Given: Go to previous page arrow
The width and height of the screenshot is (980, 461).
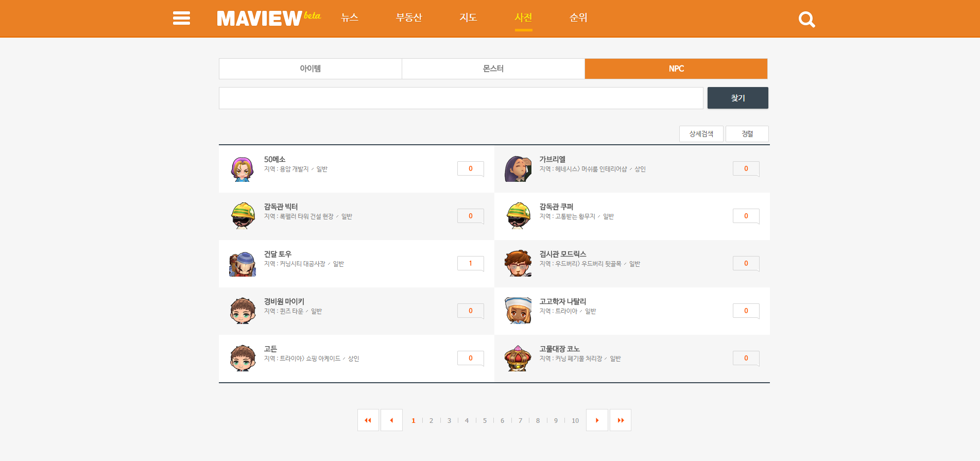Looking at the screenshot, I should (391, 420).
